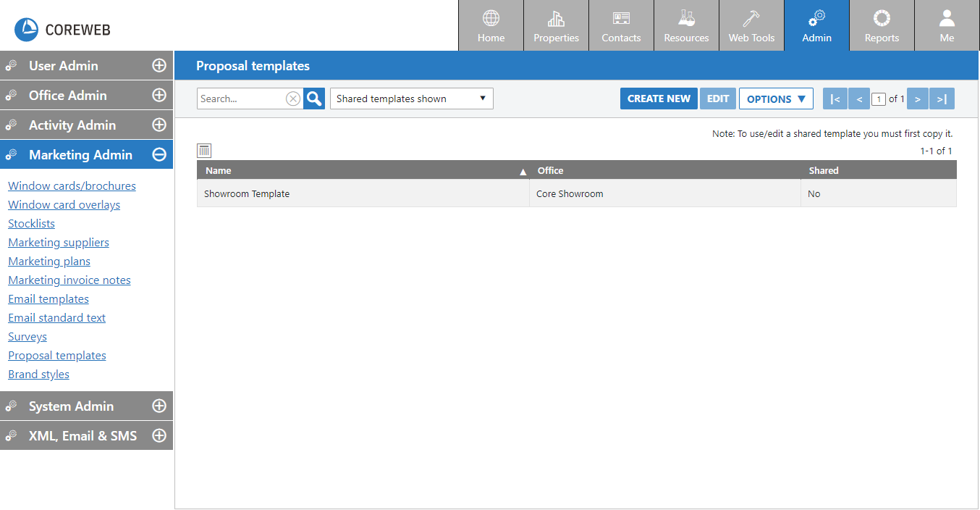Switch to the Contacts tab
The image size is (980, 510).
621,26
